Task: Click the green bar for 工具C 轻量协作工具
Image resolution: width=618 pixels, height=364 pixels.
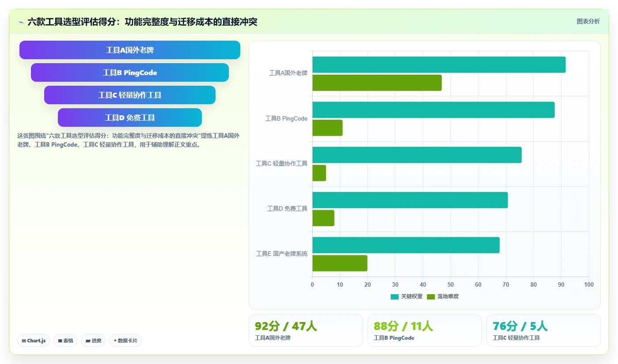Action: (319, 173)
